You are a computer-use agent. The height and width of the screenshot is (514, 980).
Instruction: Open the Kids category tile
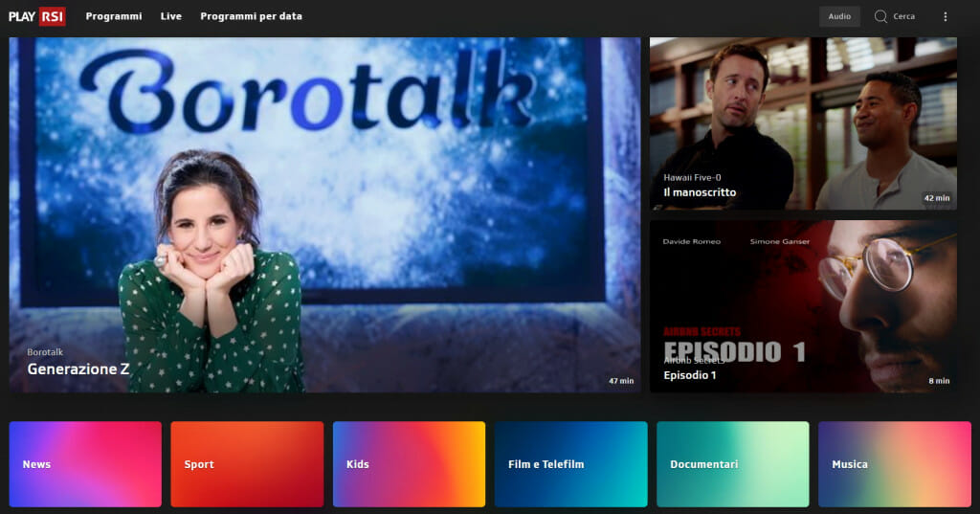point(409,464)
